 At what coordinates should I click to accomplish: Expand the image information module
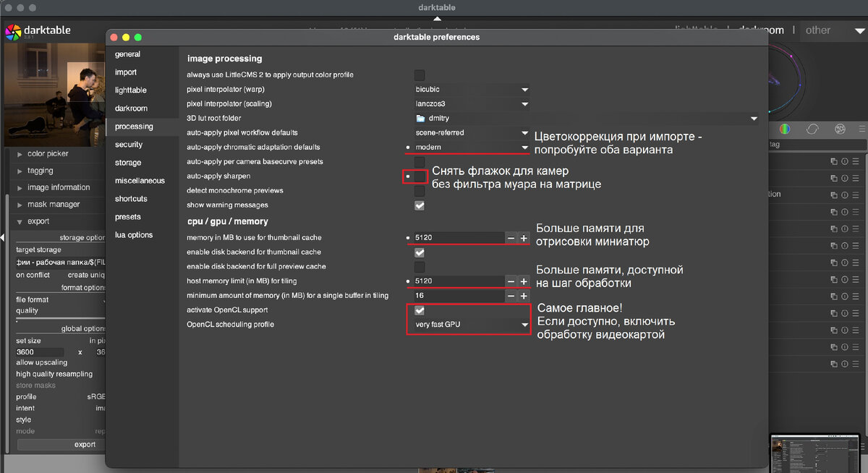20,187
